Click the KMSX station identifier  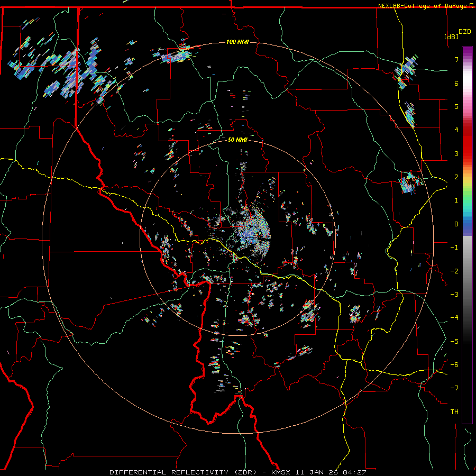coord(281,472)
